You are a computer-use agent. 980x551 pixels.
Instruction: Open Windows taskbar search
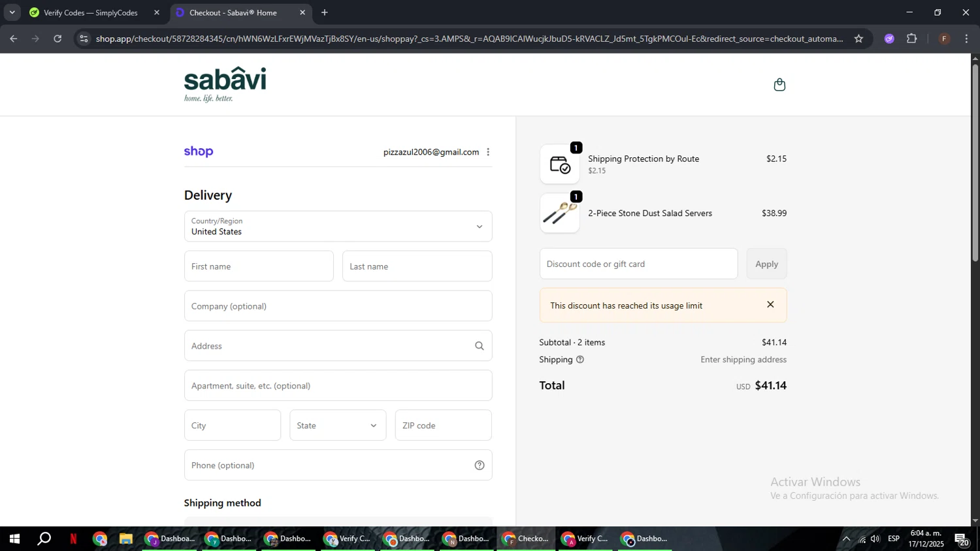(x=44, y=539)
